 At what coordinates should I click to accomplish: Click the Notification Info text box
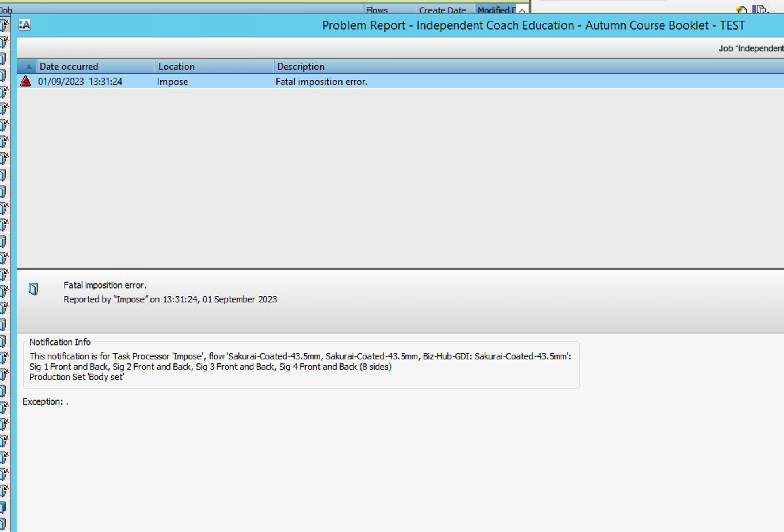(x=301, y=367)
